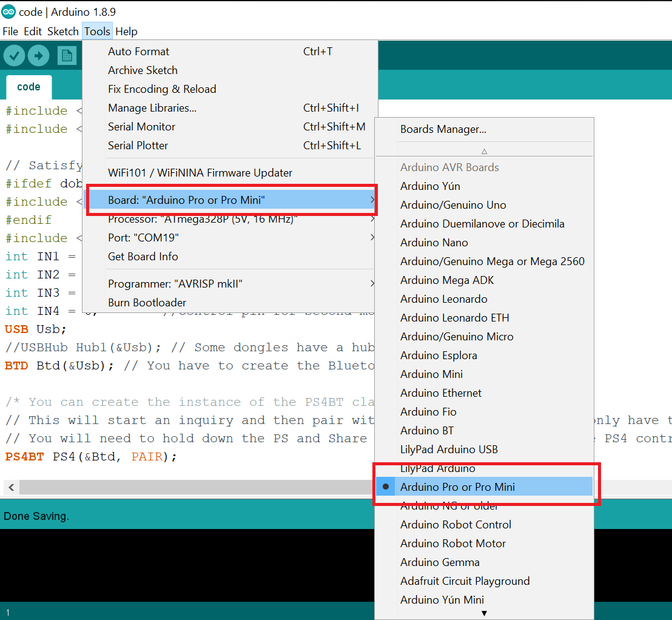
Task: Select Arduino Leonardo ETH
Action: (484, 318)
